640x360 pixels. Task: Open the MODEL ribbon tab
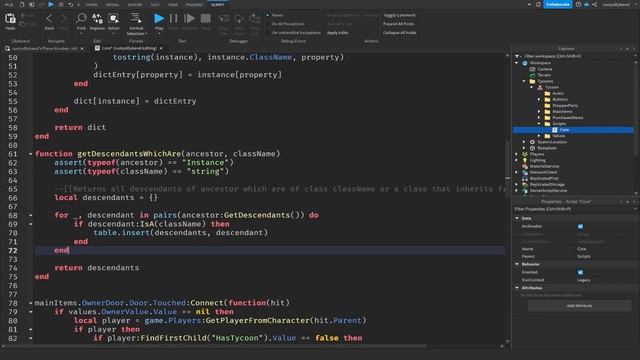coord(113,4)
